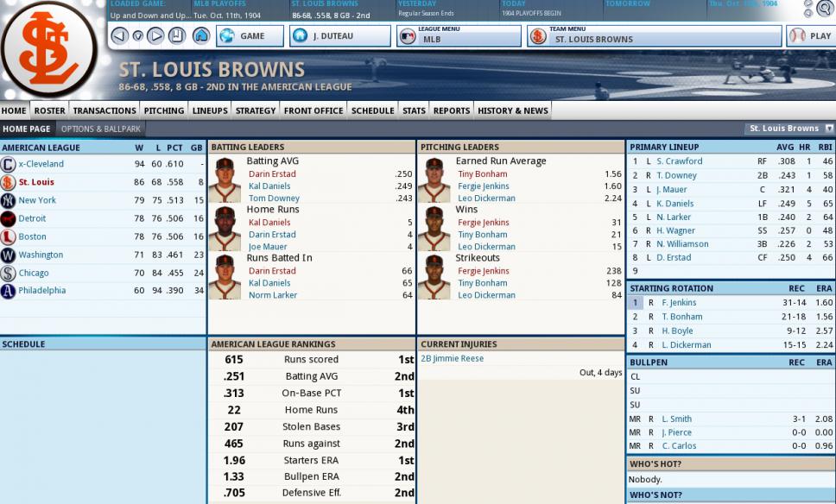Click the Chicago team logo in standings
836x504 pixels.
point(8,273)
